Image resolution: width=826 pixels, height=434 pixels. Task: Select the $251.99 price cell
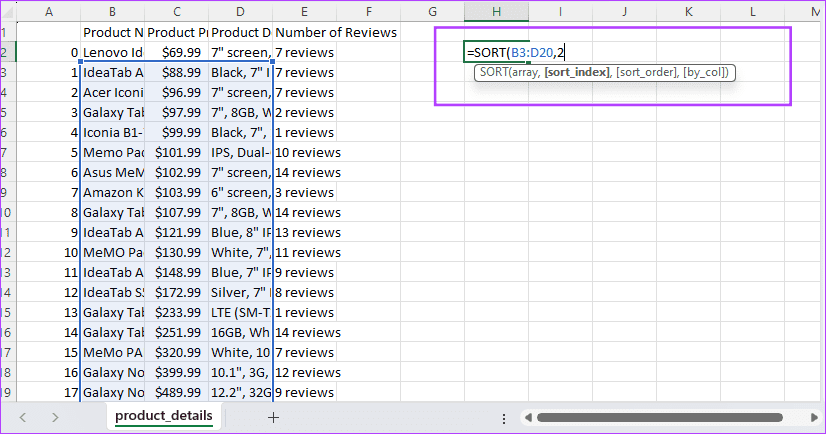[177, 332]
